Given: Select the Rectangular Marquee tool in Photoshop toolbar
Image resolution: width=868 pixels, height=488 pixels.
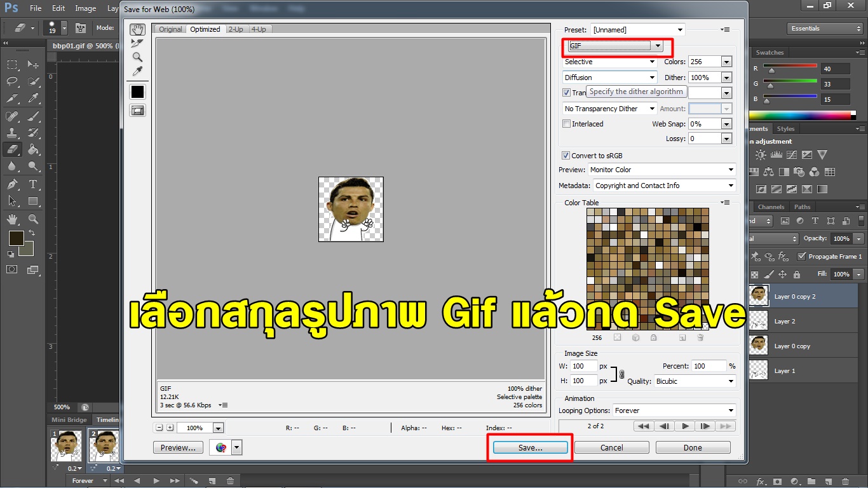Looking at the screenshot, I should [x=12, y=65].
